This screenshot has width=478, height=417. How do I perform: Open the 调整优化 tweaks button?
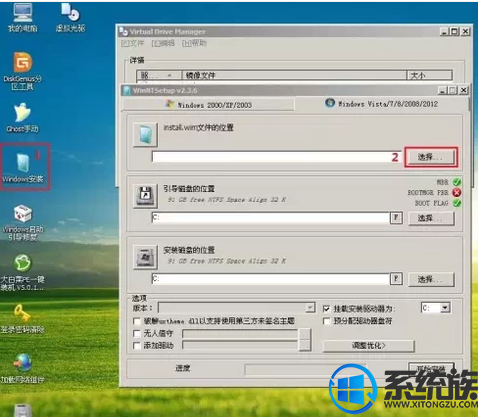369,346
